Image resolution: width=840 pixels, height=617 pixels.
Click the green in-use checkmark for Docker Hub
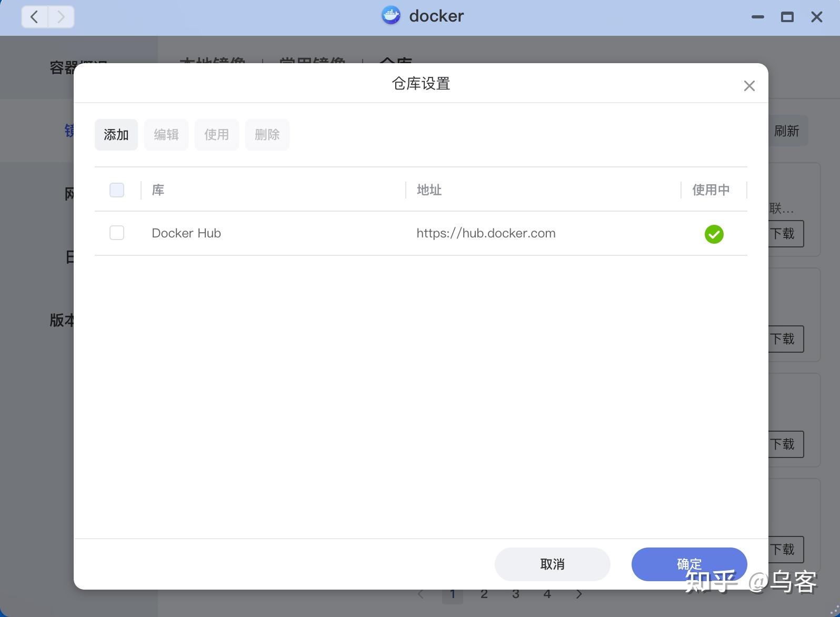[714, 234]
